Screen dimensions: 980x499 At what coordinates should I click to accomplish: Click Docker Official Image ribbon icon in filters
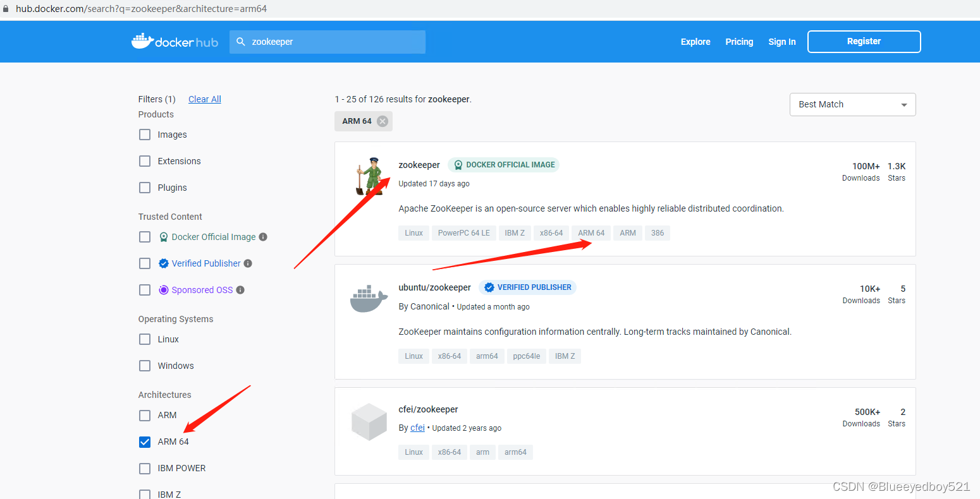pos(164,237)
